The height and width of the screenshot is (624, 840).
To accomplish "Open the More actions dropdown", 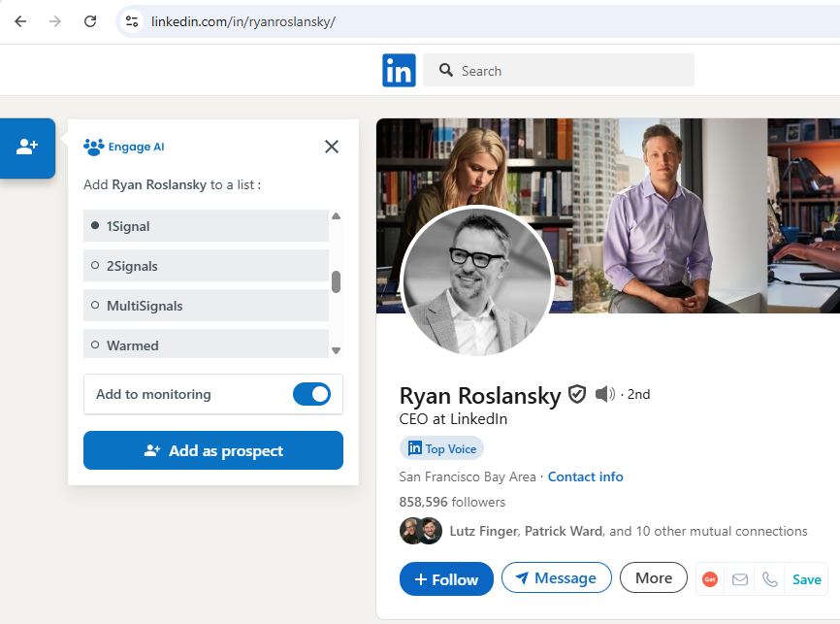I will (x=654, y=578).
